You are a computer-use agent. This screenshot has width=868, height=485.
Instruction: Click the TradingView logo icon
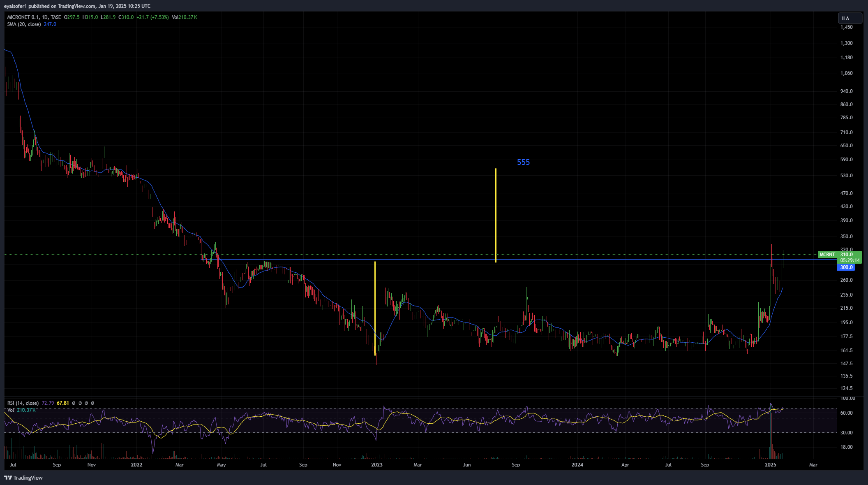(8, 478)
